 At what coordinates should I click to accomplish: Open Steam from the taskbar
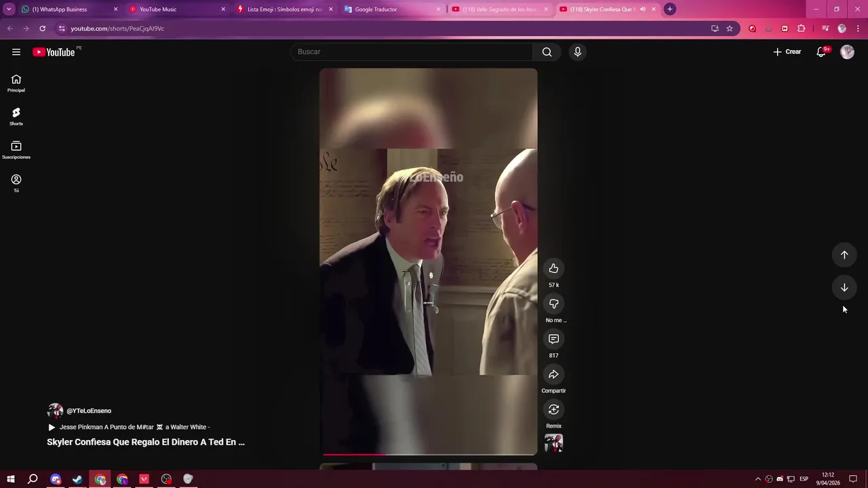[77, 479]
